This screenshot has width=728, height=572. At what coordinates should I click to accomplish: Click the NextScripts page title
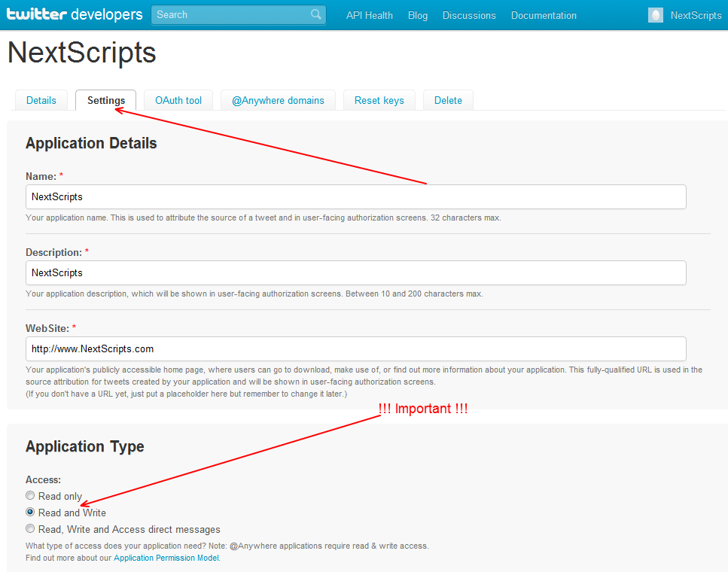[x=82, y=52]
